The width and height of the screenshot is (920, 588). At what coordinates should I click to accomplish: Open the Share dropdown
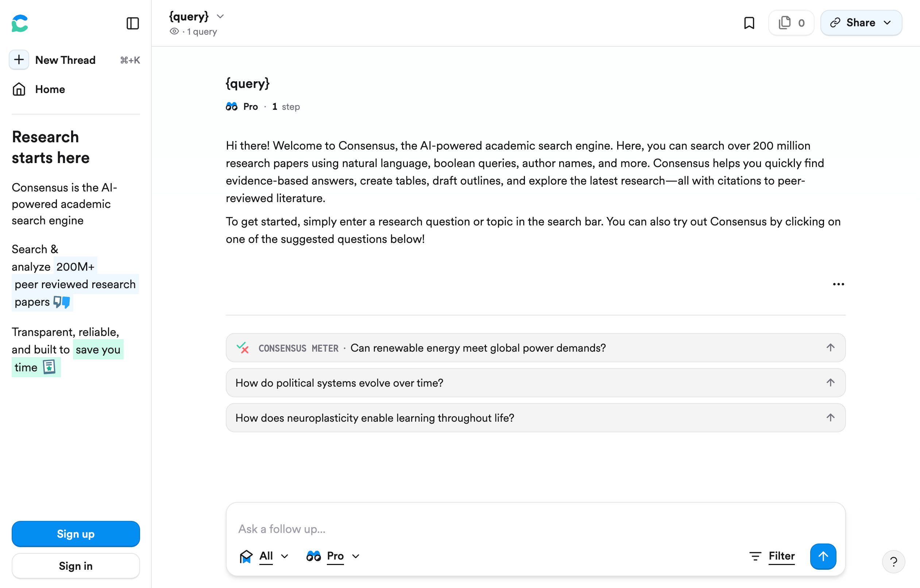[861, 23]
